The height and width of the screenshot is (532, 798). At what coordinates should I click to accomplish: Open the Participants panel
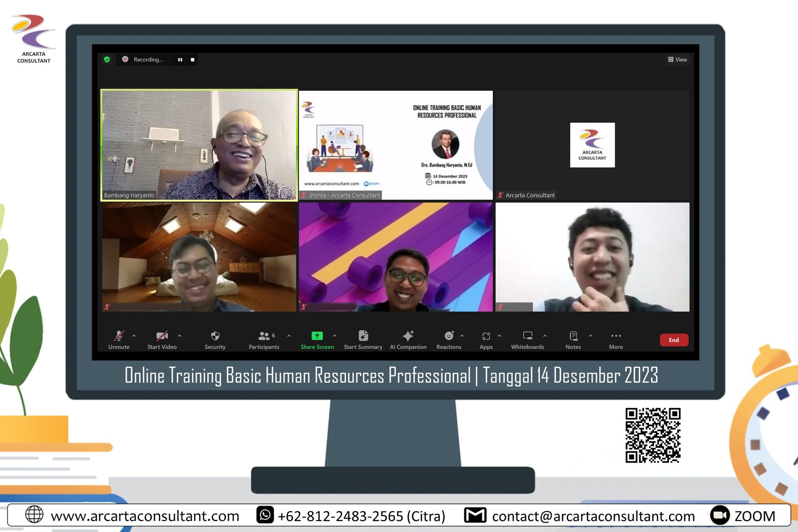[x=264, y=336]
